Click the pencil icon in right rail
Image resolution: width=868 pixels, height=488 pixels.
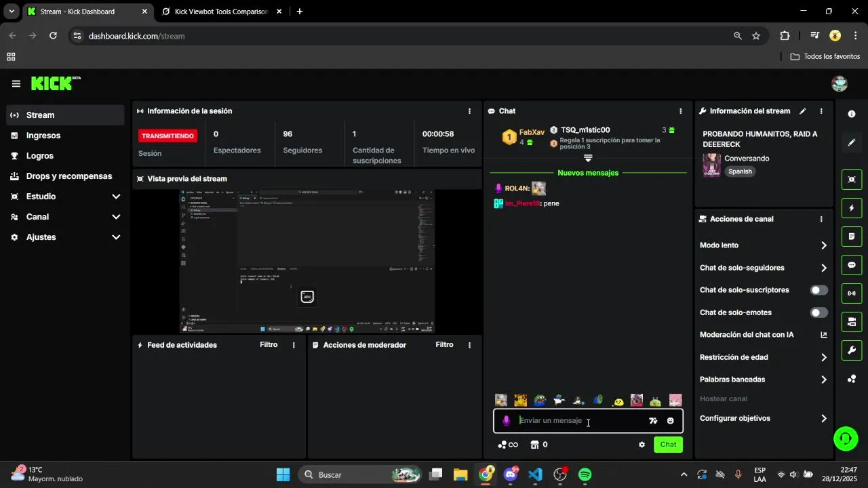[x=852, y=142]
